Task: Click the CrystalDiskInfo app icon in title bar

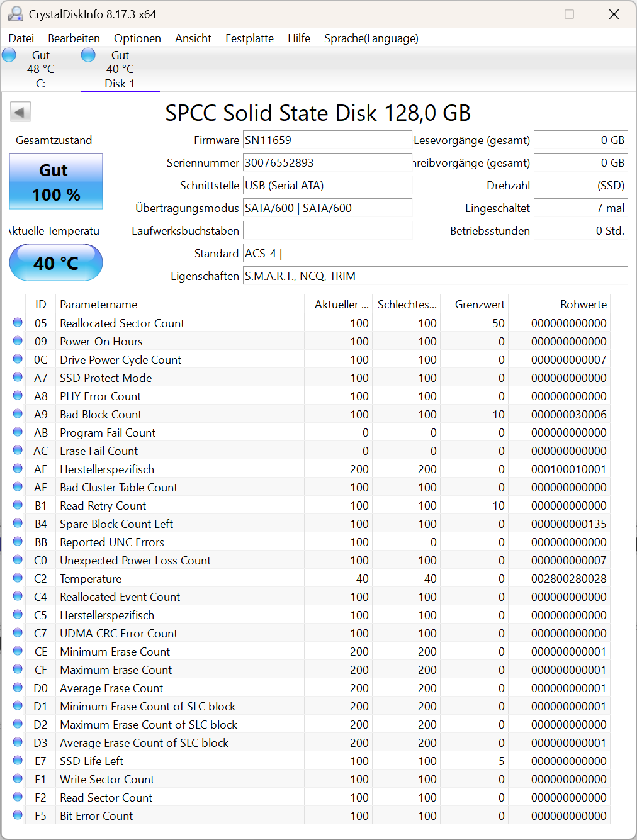Action: tap(16, 14)
